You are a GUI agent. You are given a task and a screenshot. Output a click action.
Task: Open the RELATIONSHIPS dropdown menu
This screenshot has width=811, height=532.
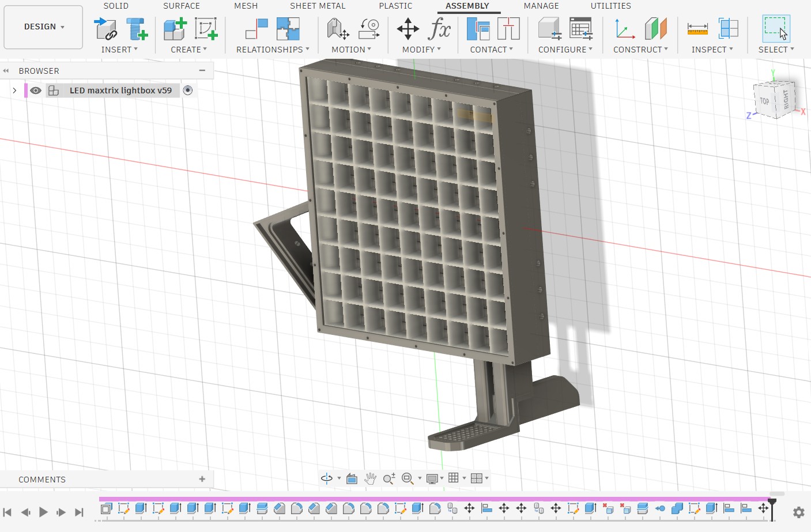pyautogui.click(x=273, y=50)
